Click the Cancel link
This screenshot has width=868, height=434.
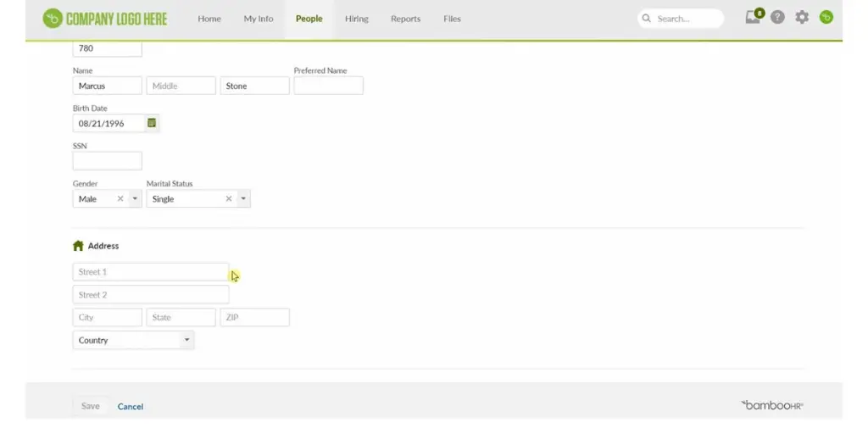pos(131,407)
